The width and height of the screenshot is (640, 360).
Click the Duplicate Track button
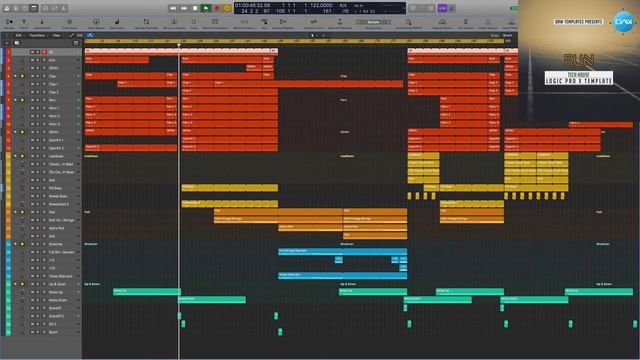click(16, 43)
